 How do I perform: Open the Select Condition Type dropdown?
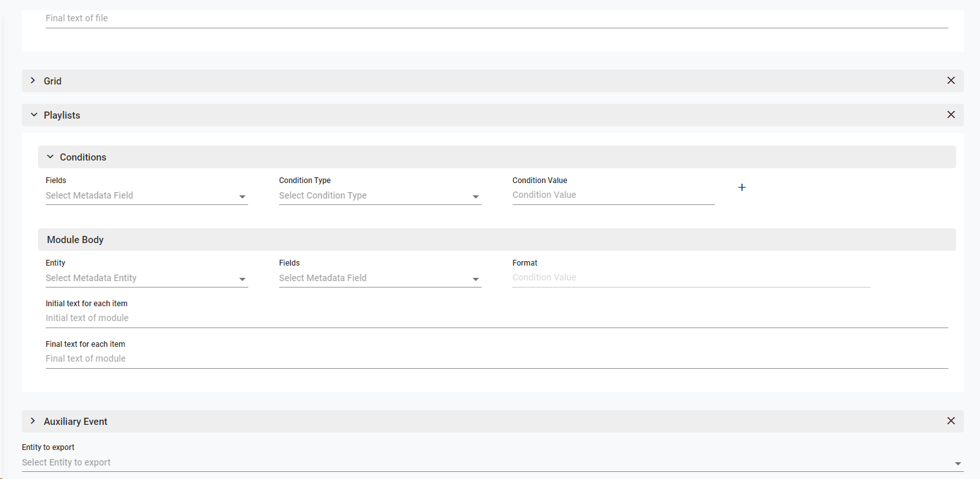point(380,196)
